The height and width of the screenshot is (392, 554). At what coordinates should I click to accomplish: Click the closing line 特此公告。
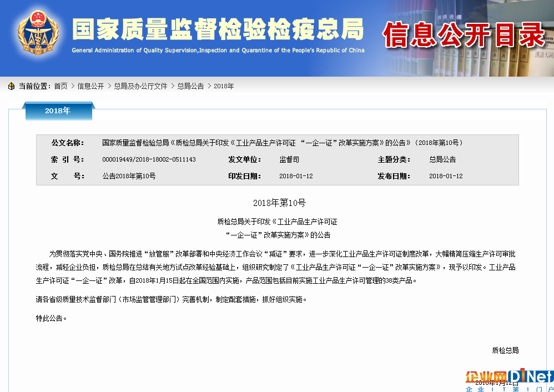51,318
